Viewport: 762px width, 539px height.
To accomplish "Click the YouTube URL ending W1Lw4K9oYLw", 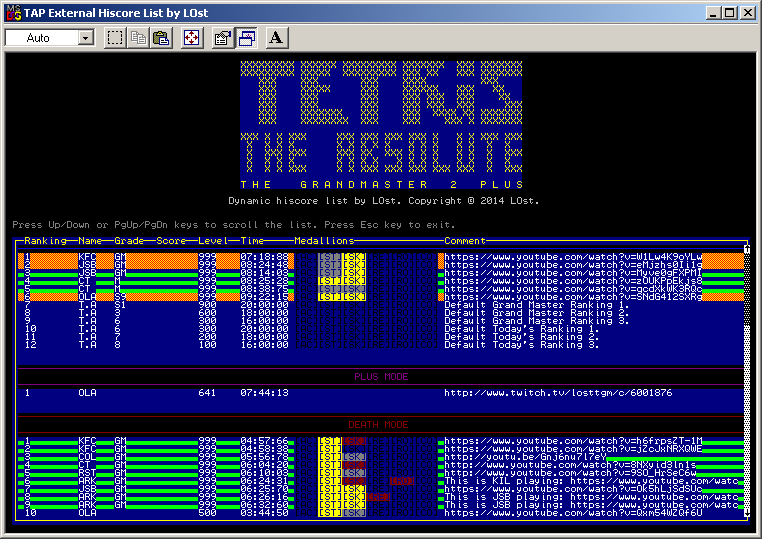I will [x=573, y=257].
